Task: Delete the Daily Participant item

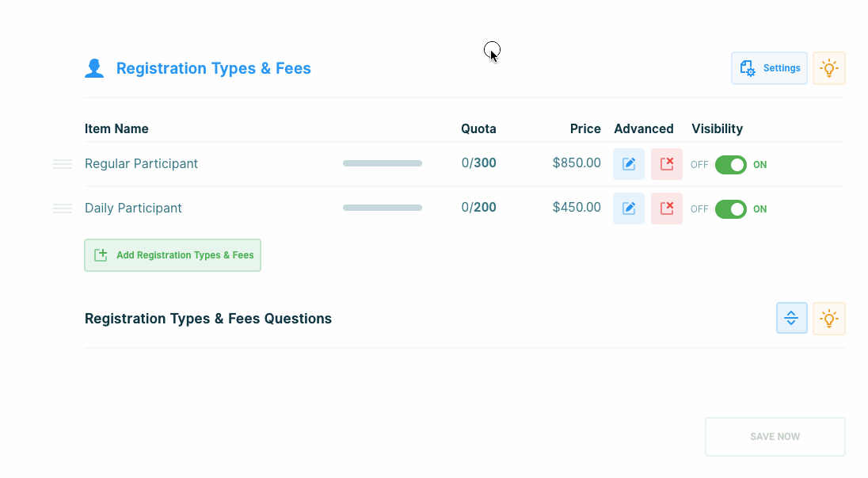Action: click(667, 208)
